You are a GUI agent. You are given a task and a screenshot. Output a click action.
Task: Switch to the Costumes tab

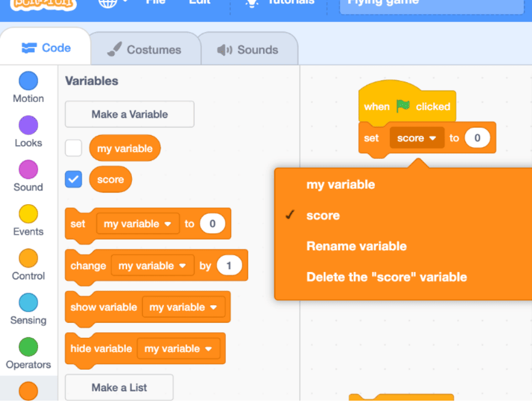(145, 50)
